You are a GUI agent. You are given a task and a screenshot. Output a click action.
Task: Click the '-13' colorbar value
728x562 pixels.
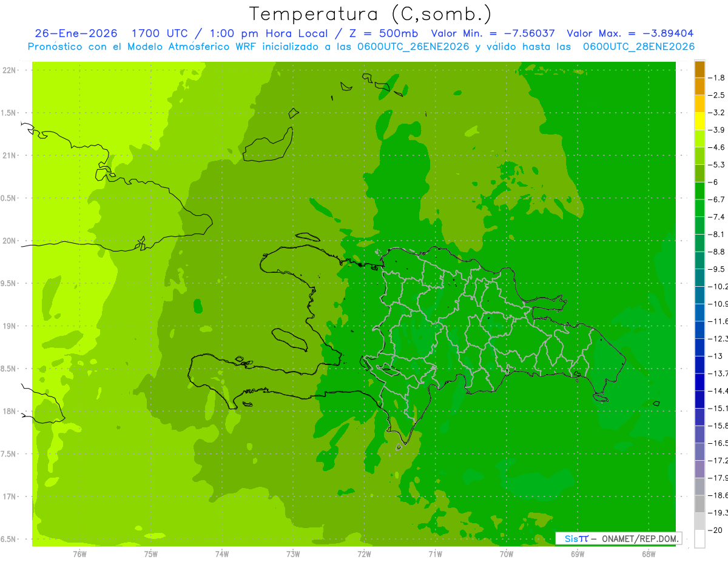(x=715, y=356)
